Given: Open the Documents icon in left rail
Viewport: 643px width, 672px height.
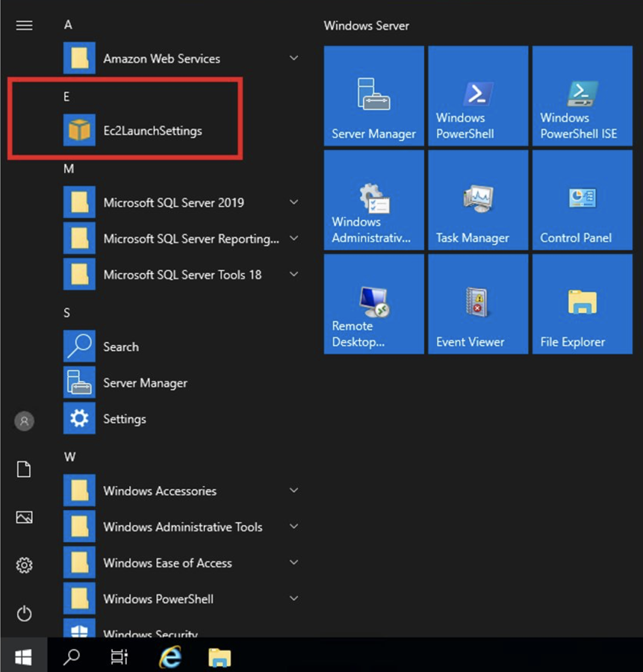Looking at the screenshot, I should (24, 469).
